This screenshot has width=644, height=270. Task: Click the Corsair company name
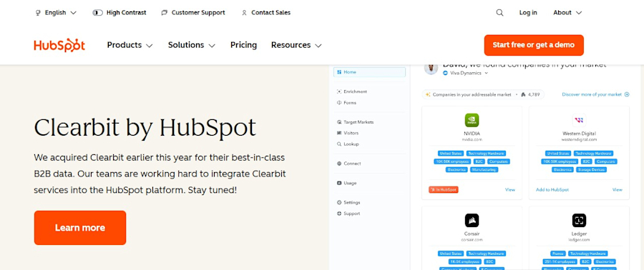(472, 234)
